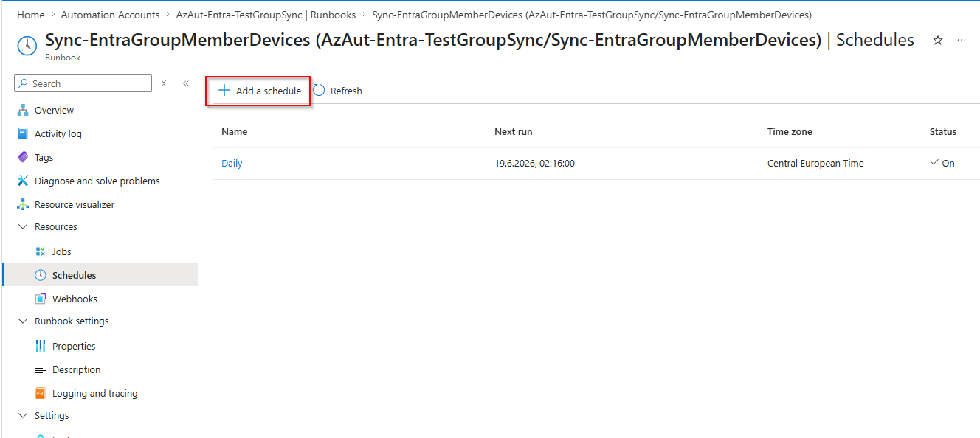The width and height of the screenshot is (980, 438).
Task: Click the purple Tags icon
Action: tap(23, 158)
